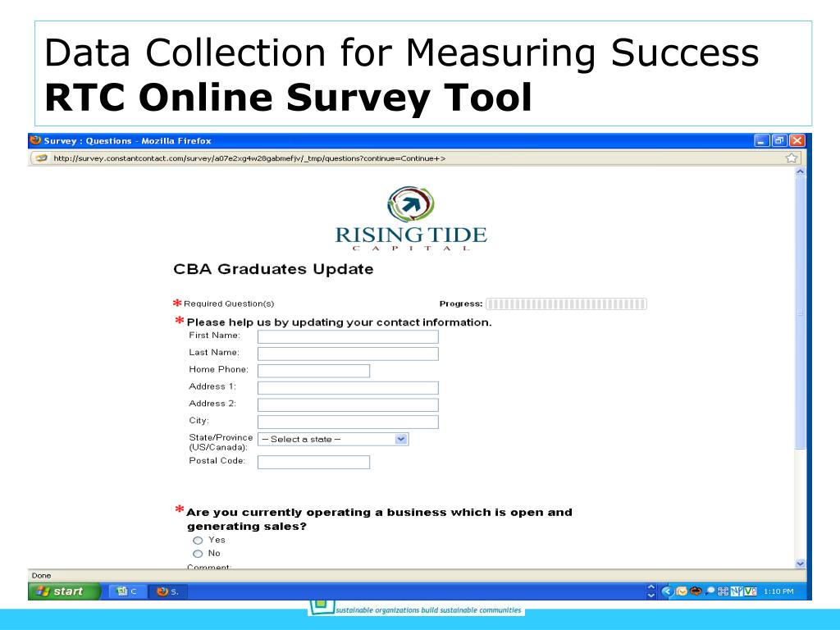Close the Firefox survey window

[797, 141]
